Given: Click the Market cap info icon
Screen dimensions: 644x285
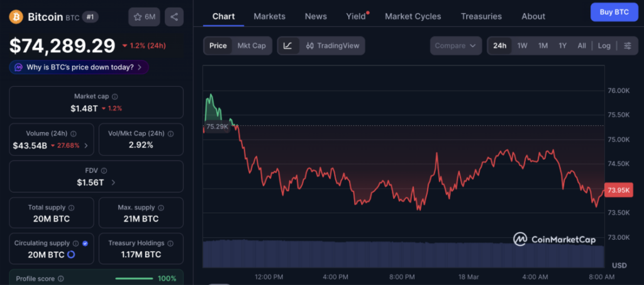Looking at the screenshot, I should point(114,97).
